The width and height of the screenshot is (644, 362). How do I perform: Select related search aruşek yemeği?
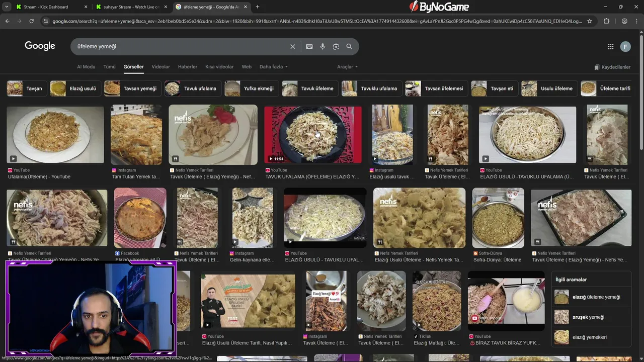pos(591,317)
